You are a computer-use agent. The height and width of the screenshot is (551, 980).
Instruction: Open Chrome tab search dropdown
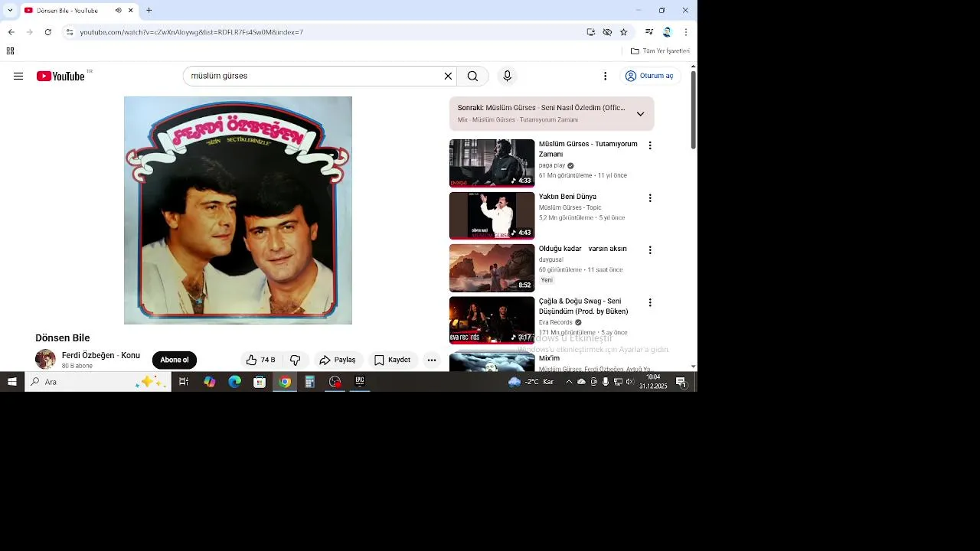9,11
